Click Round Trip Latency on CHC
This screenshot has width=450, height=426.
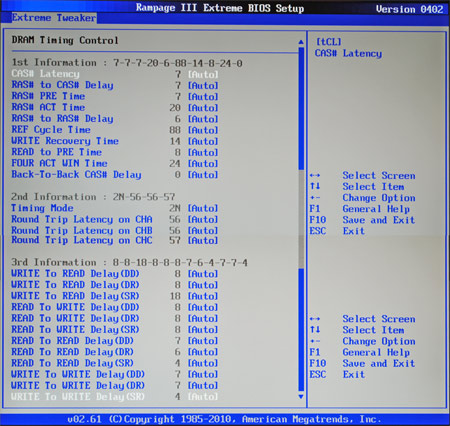pos(82,240)
